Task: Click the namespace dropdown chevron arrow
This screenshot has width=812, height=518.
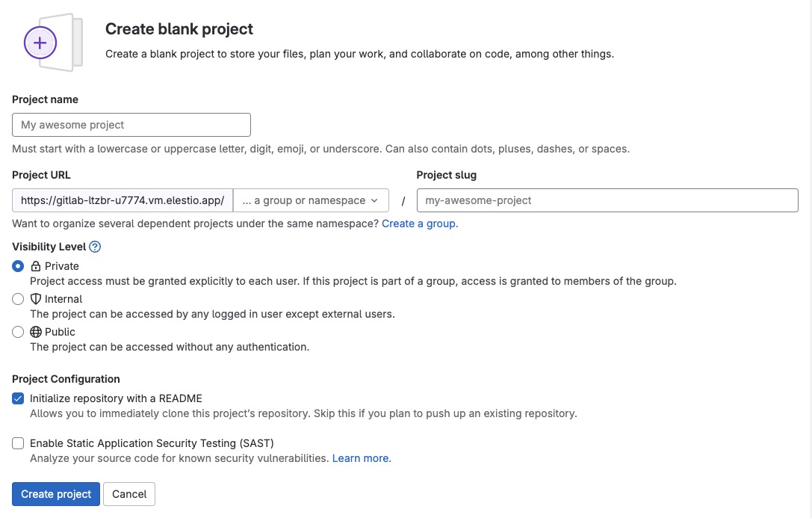Action: (374, 200)
